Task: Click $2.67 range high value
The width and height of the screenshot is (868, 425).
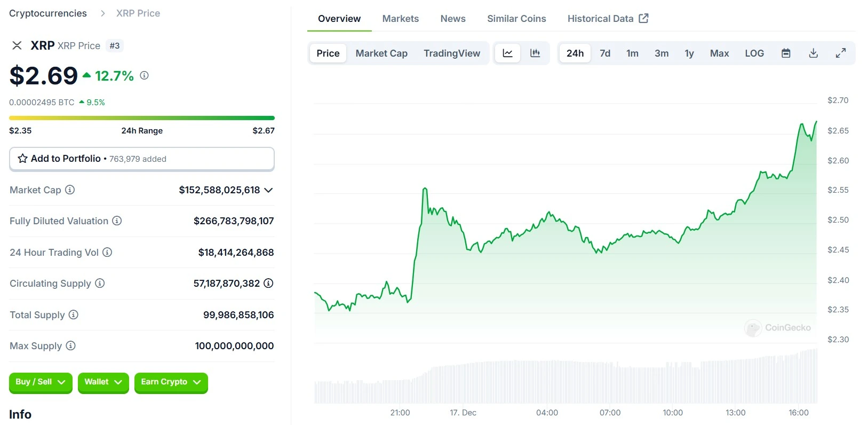Action: pyautogui.click(x=264, y=131)
